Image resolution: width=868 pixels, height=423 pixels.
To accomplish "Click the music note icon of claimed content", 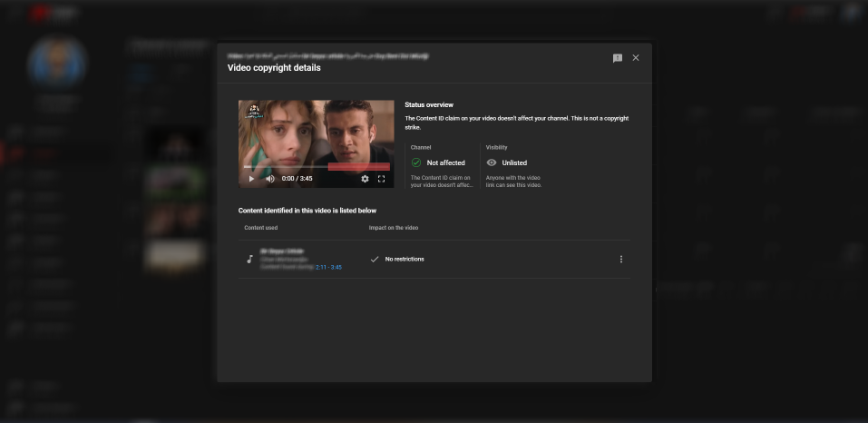I will click(x=250, y=260).
